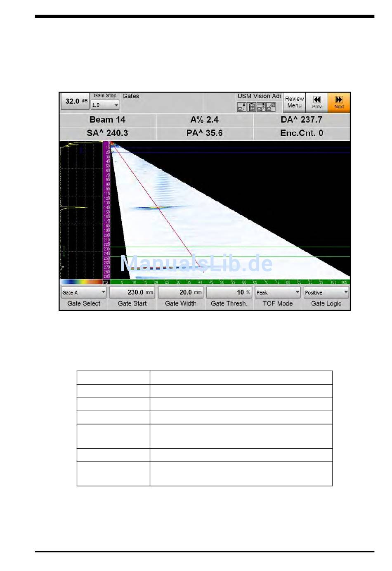Click the Gate Start label
Image resolution: width=392 pixels, height=571 pixels.
coord(132,303)
